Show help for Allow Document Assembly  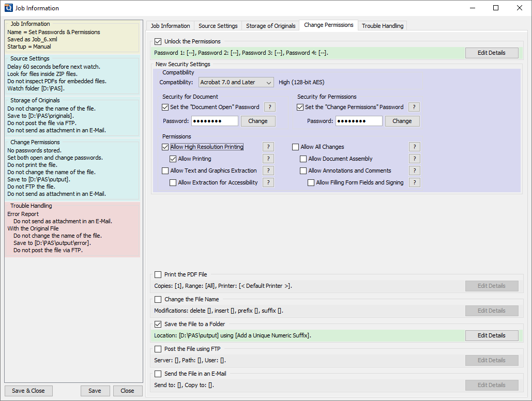pos(414,159)
